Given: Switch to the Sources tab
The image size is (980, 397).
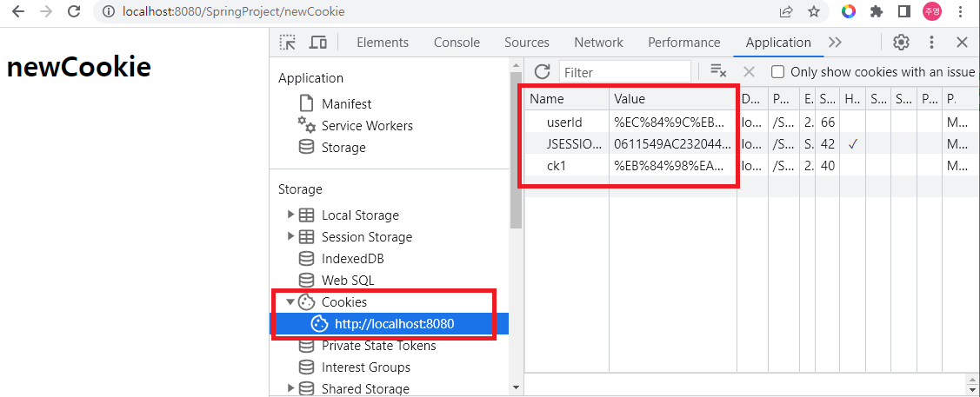Looking at the screenshot, I should point(527,43).
